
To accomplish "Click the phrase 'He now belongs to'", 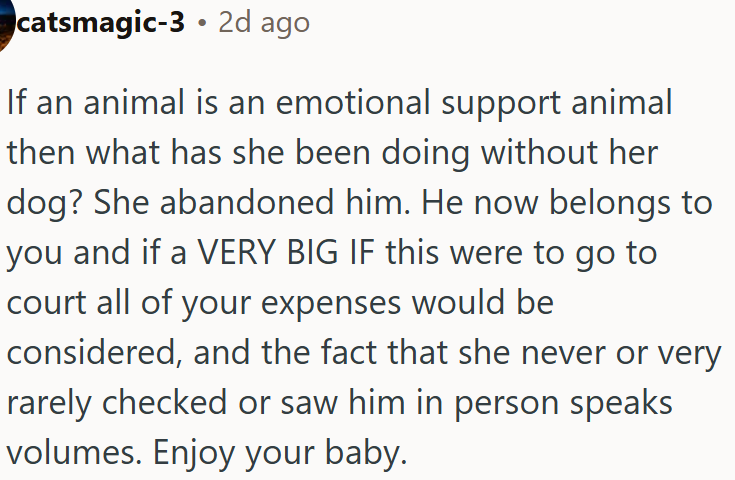I will coord(567,203).
